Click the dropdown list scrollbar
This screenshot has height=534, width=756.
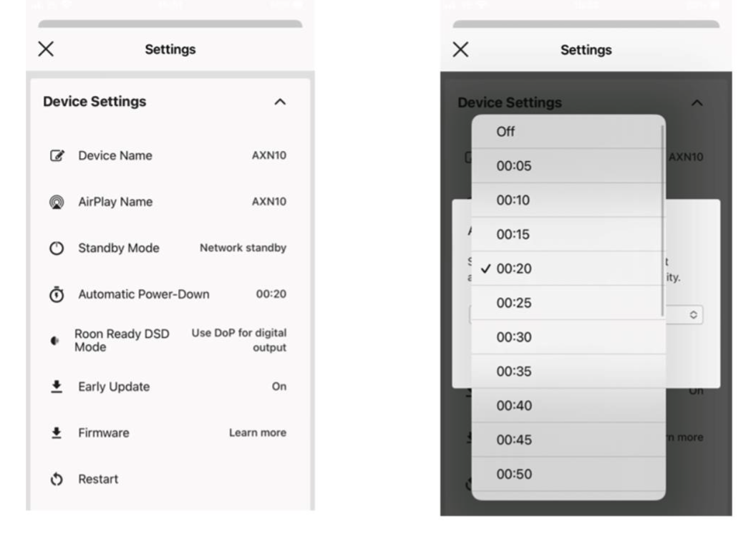[662, 220]
